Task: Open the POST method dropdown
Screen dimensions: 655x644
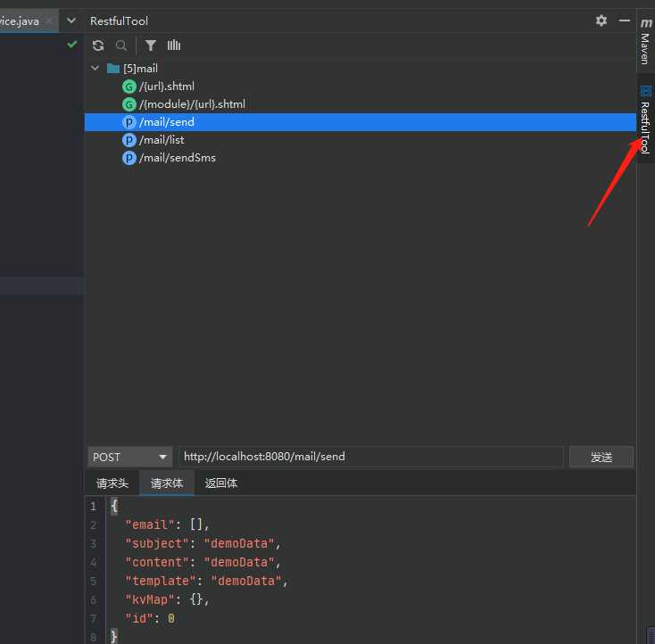Action: click(x=130, y=458)
